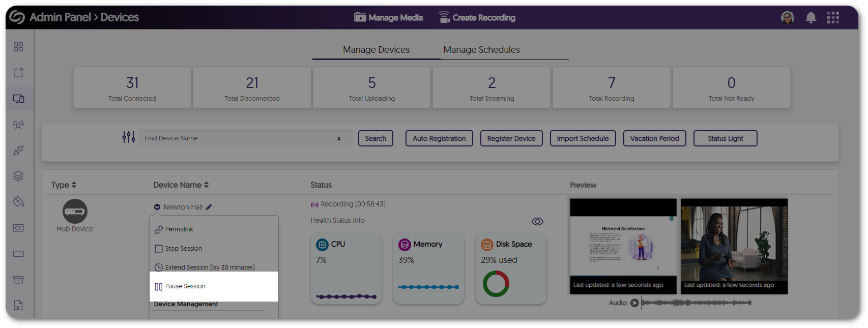
Task: Click the Register Device button
Action: 511,138
